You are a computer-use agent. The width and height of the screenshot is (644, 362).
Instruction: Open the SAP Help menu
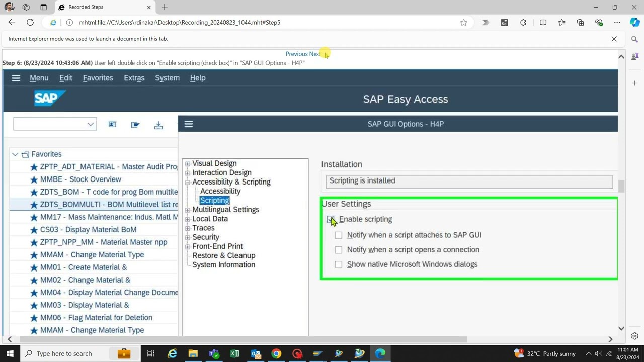click(x=198, y=78)
